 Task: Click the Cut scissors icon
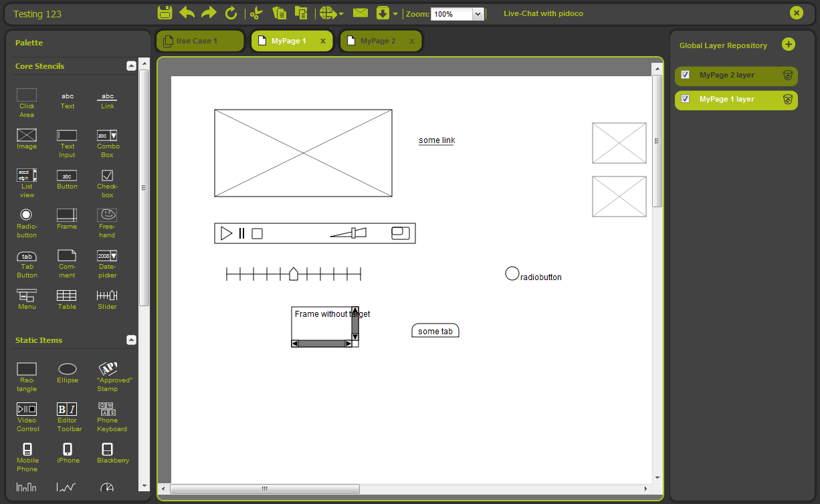coord(256,13)
